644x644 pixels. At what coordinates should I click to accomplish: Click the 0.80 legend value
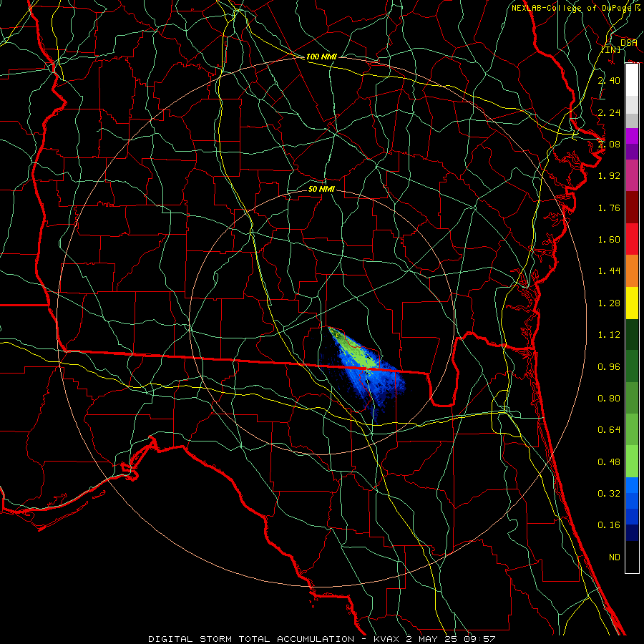tap(609, 399)
